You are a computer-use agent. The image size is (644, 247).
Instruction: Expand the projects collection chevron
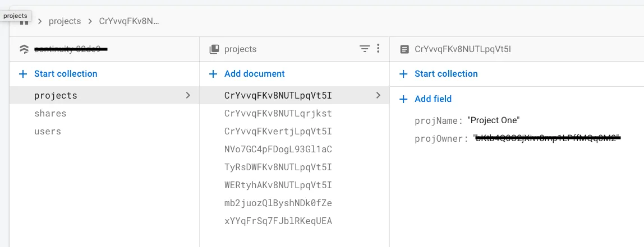[188, 95]
